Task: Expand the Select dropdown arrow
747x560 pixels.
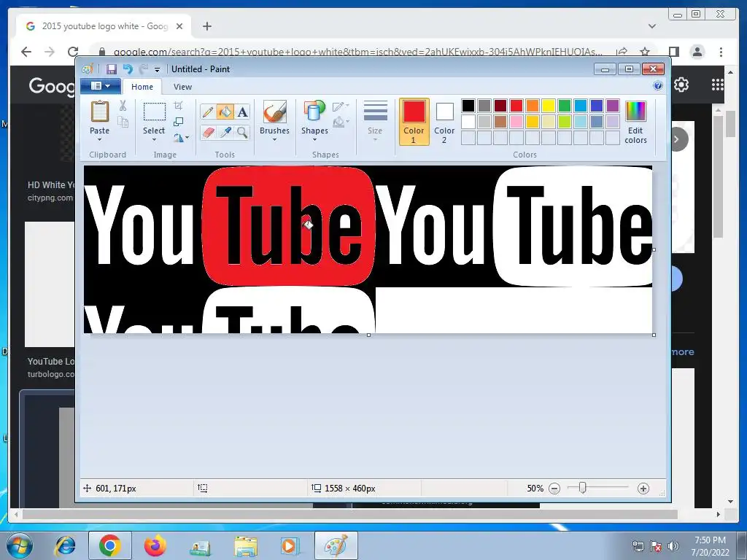Action: tap(154, 139)
